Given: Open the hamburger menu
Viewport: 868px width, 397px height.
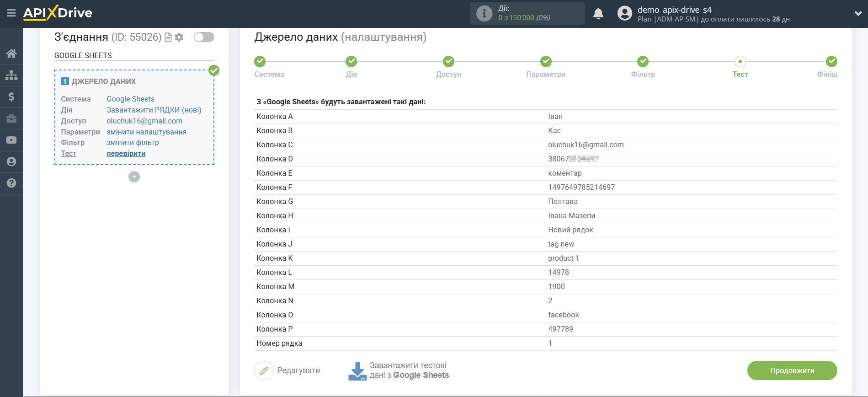Looking at the screenshot, I should [x=11, y=13].
